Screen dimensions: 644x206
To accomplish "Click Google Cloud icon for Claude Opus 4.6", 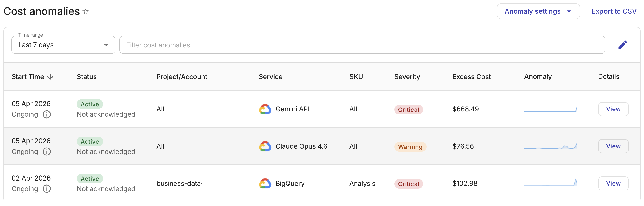I will tap(265, 146).
